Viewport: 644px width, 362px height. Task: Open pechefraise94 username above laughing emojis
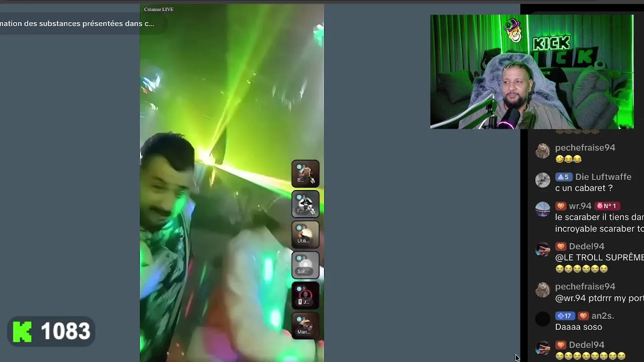point(585,148)
